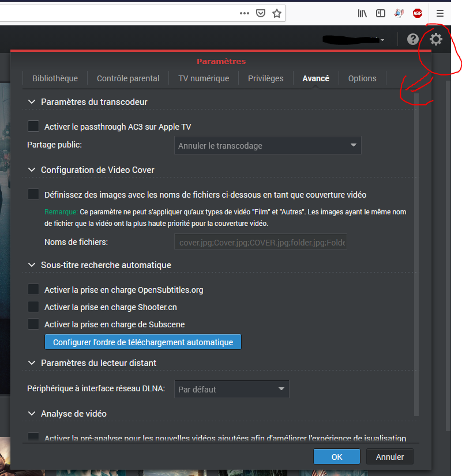Confirm settings with OK button
The height and width of the screenshot is (476, 462).
click(337, 456)
